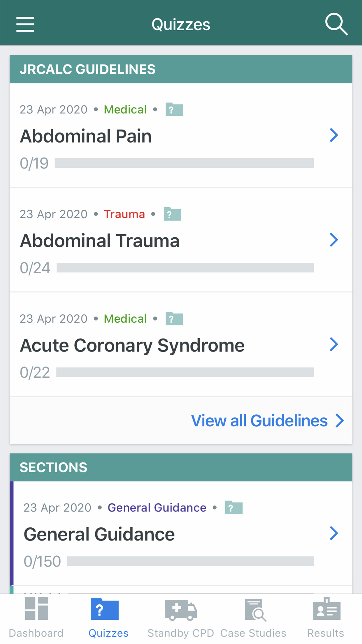Screen dimensions: 362x644
Task: Tap the Acute Coronary Syndrome title
Action: [x=132, y=346]
